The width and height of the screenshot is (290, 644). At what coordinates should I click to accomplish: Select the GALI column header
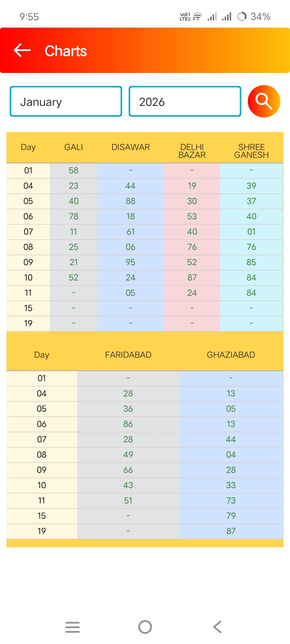pyautogui.click(x=74, y=147)
